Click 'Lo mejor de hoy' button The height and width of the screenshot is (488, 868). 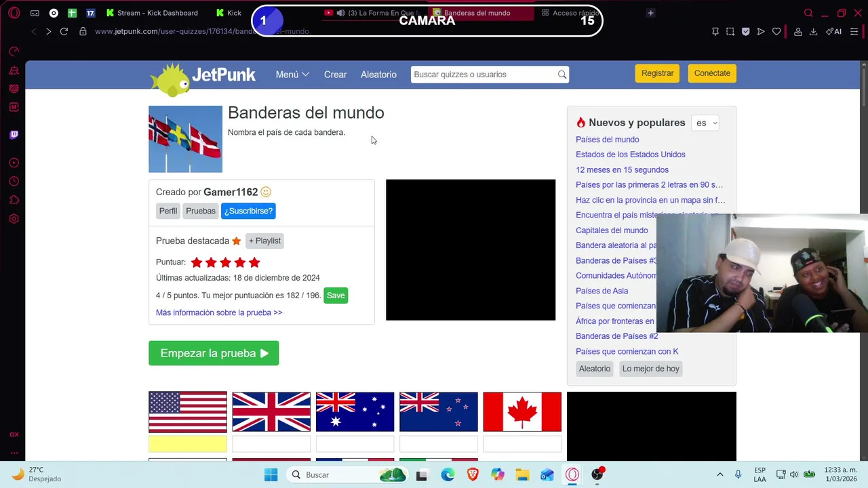point(651,369)
